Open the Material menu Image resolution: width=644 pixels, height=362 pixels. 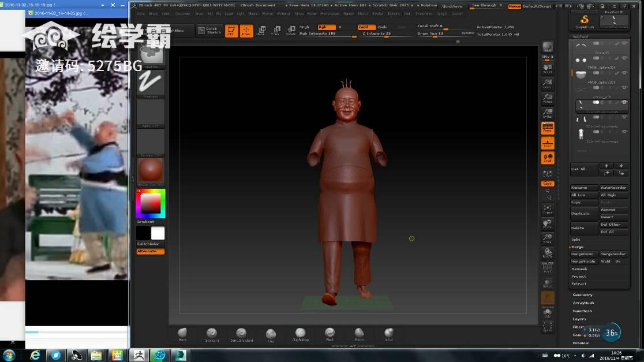click(x=283, y=13)
